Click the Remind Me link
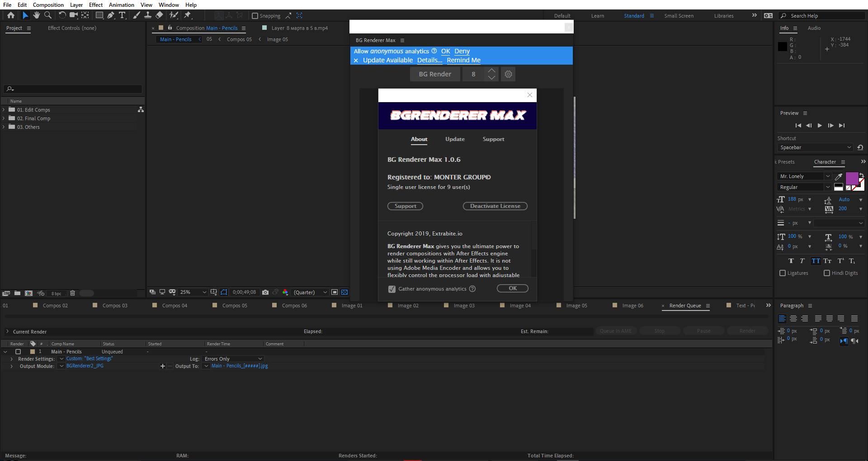This screenshot has height=461, width=868. pos(463,60)
